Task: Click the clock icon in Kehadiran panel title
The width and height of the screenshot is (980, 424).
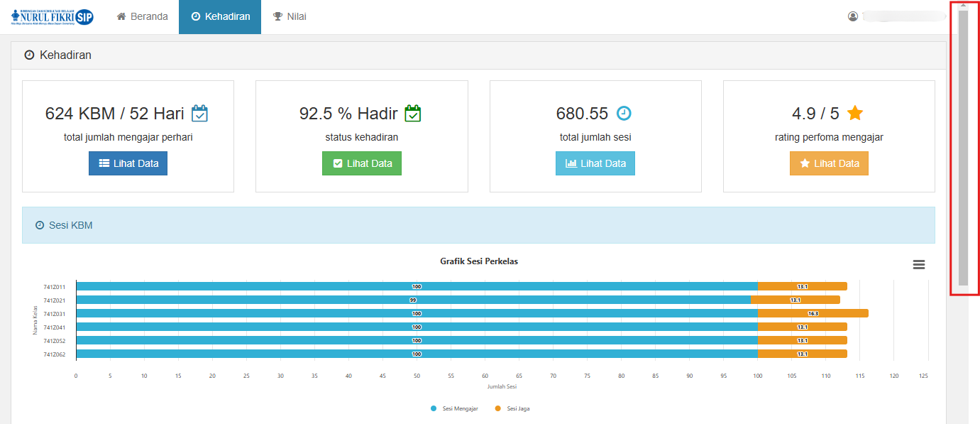Action: point(29,55)
